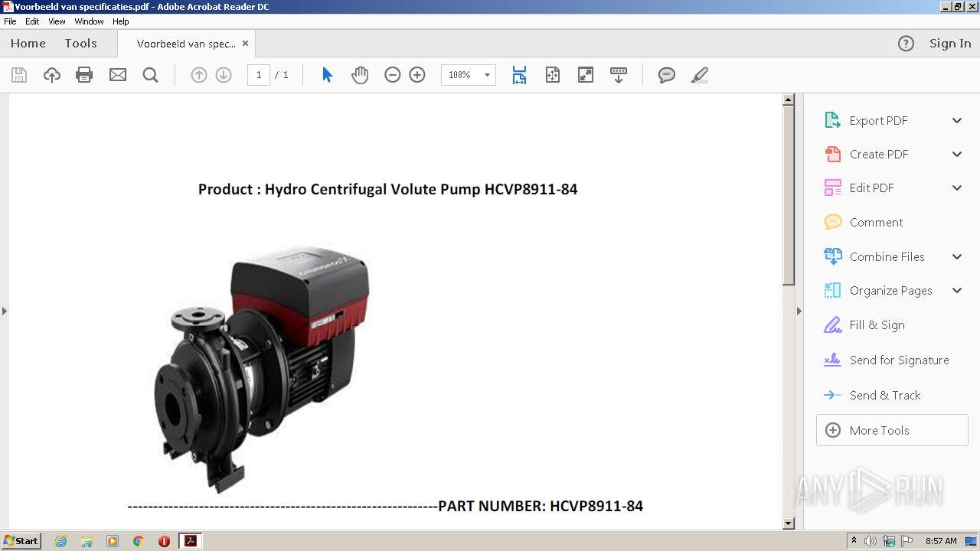This screenshot has width=980, height=551.
Task: Open the read mode toolbar download icon
Action: tap(619, 75)
